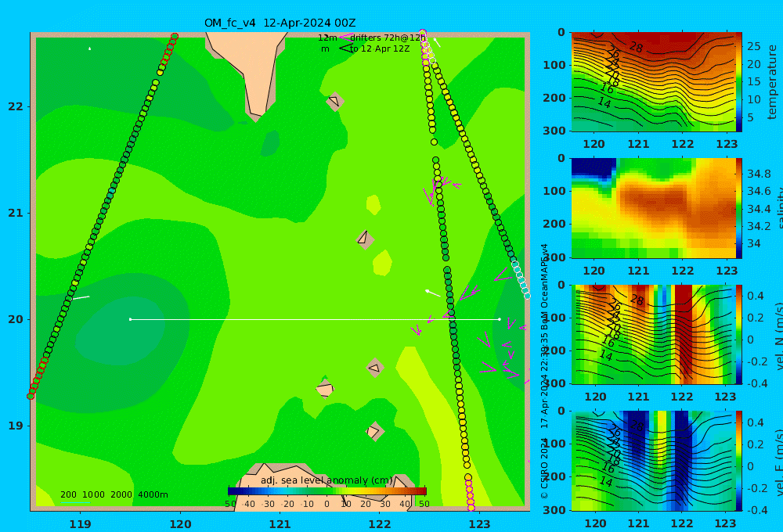Screen dimensions: 783x532
Task: Click the 'temperature' axis label
Action: click(772, 82)
